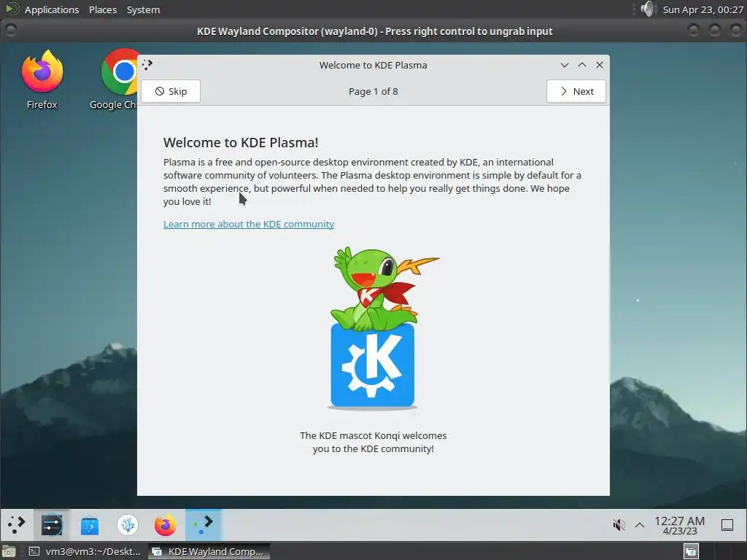Click the show desktop button in Plasma panel

click(727, 525)
